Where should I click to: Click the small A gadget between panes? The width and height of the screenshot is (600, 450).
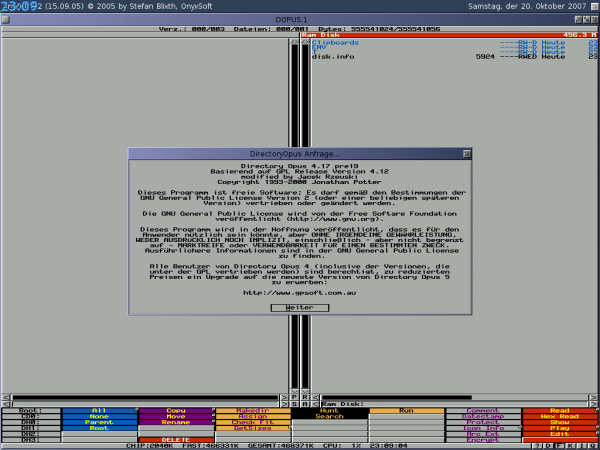pyautogui.click(x=305, y=404)
